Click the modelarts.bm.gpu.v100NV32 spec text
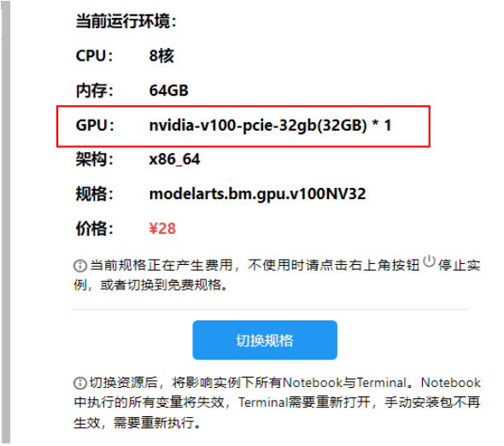The width and height of the screenshot is (504, 446). pos(257,194)
